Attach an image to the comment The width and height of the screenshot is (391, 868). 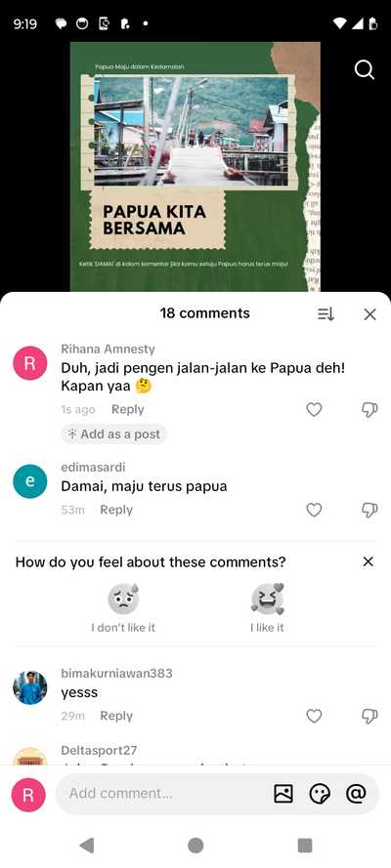[283, 794]
